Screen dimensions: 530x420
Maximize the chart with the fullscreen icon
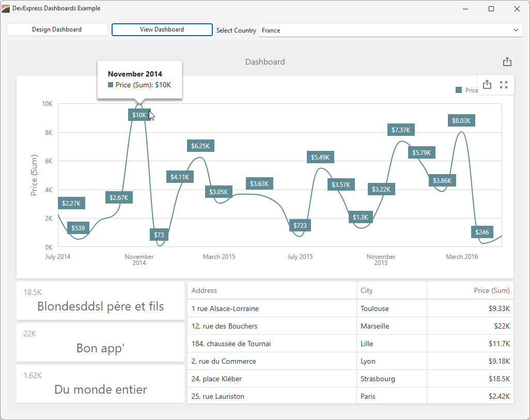pos(504,84)
